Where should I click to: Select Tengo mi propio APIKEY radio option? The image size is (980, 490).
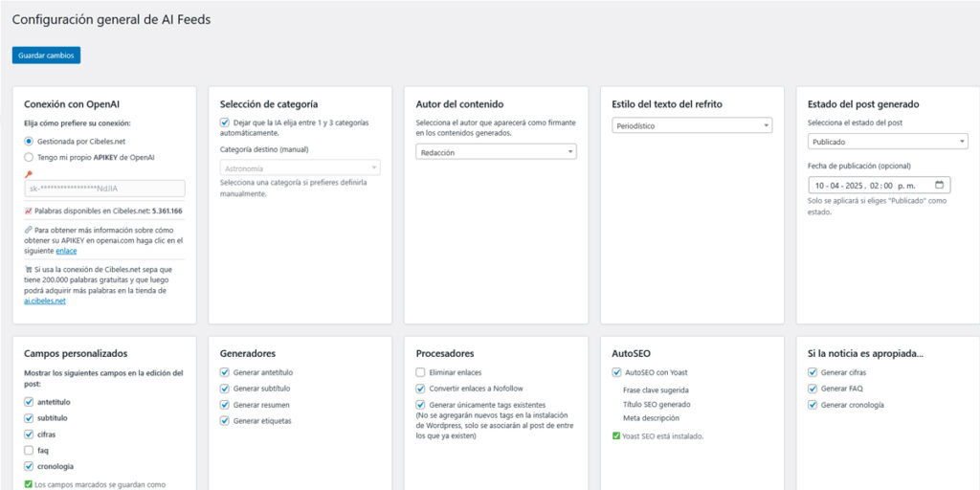(x=29, y=157)
